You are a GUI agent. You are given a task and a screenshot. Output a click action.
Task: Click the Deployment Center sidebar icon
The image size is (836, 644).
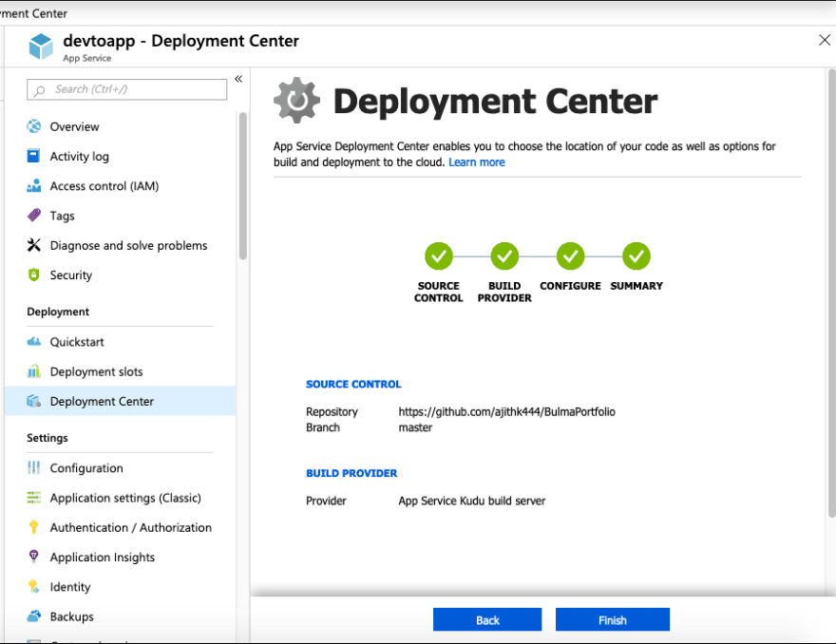33,401
